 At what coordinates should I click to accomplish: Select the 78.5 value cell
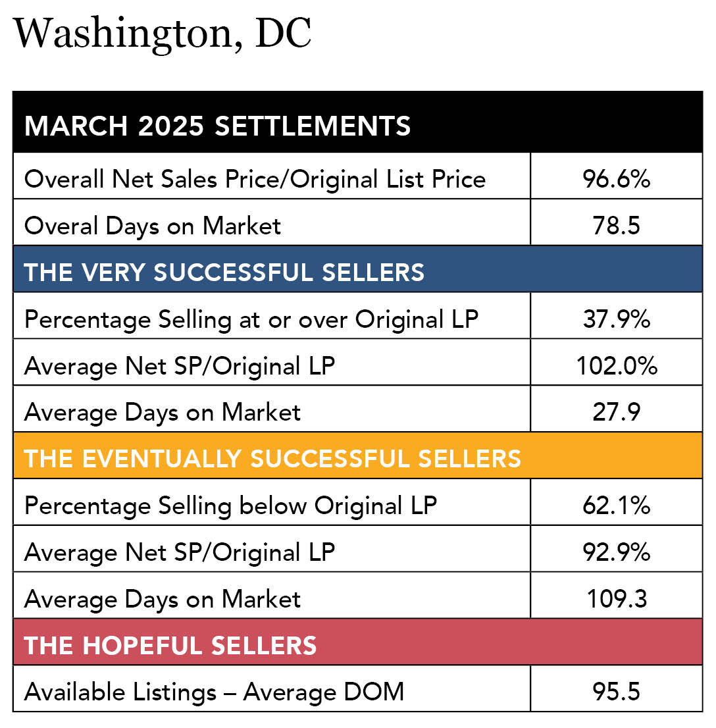pyautogui.click(x=616, y=225)
